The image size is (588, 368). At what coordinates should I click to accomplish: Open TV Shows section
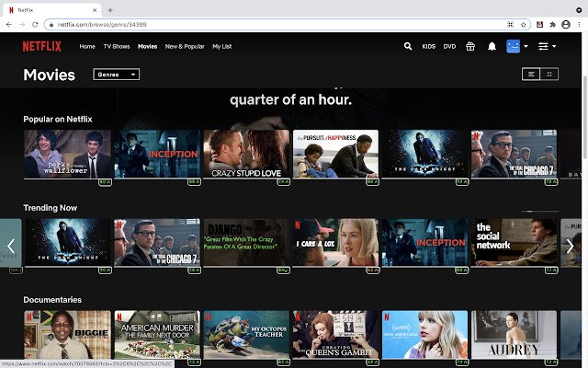click(x=117, y=46)
